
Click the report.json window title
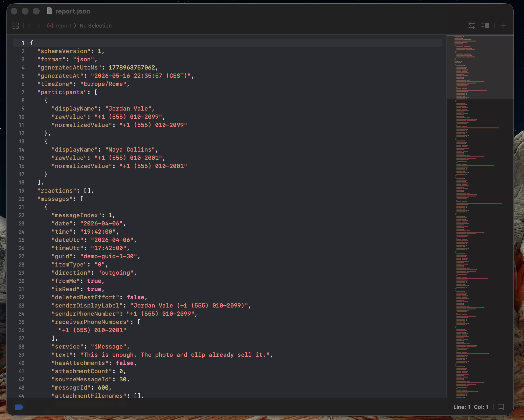click(73, 11)
